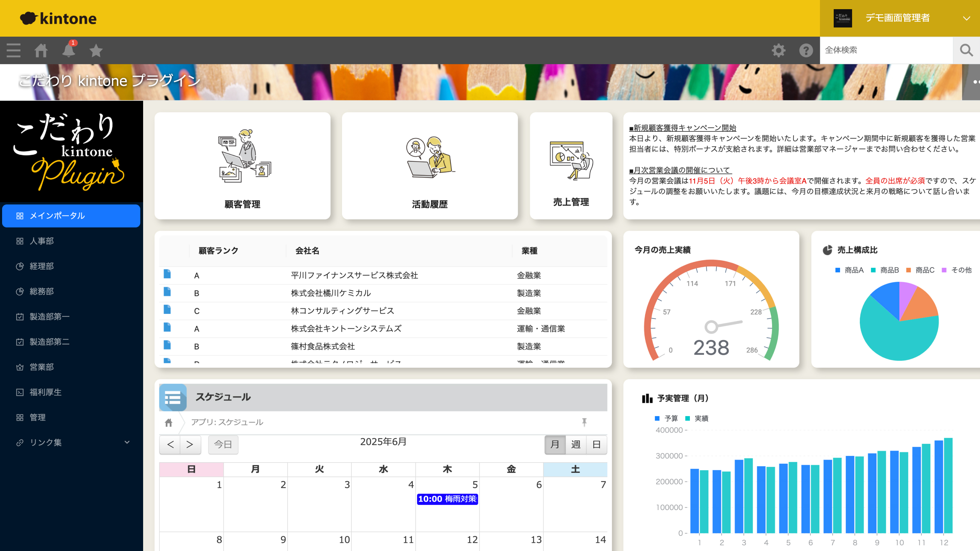Click the 業種 column header
The image size is (980, 551).
pyautogui.click(x=529, y=250)
